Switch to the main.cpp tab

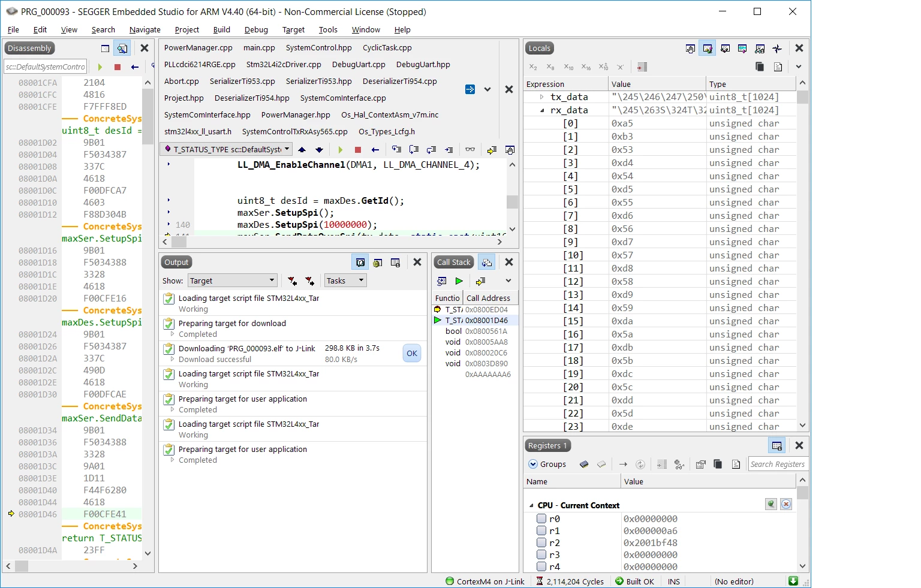point(259,48)
